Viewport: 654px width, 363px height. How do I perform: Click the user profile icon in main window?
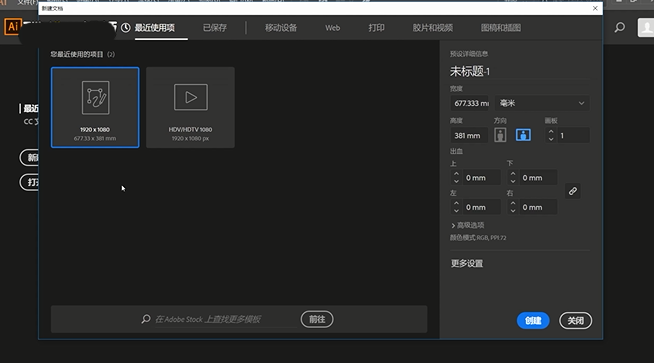pos(646,28)
